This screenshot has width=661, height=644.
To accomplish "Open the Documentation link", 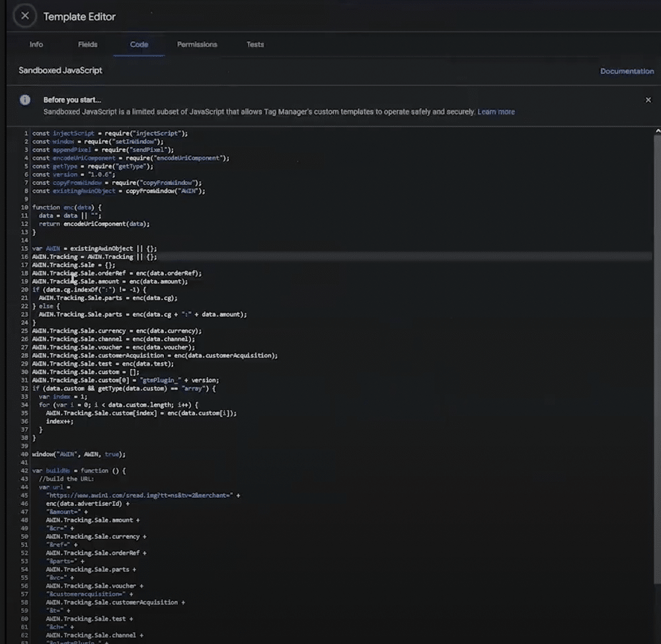I will click(627, 71).
